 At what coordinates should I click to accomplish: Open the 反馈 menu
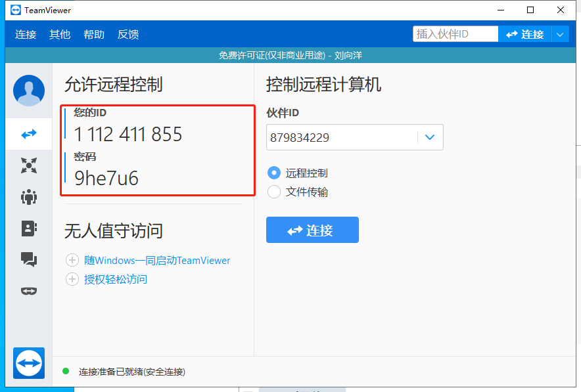point(128,34)
